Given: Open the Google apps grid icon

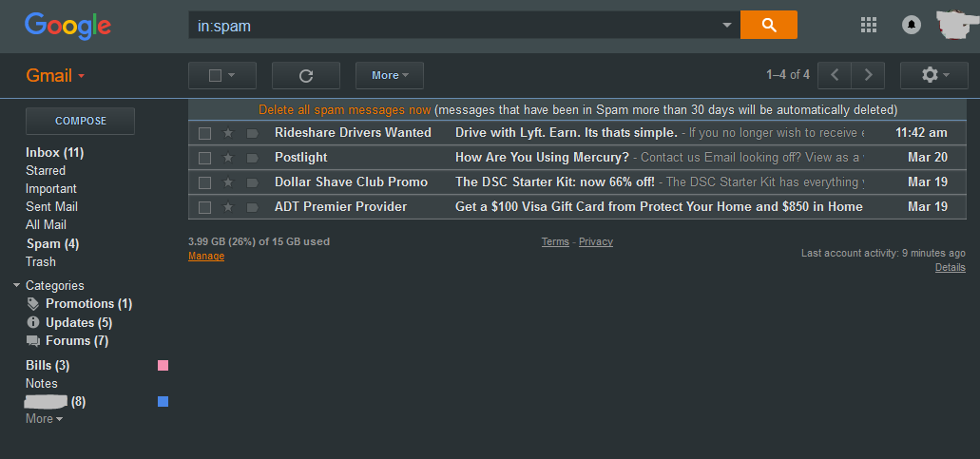Looking at the screenshot, I should pos(869,25).
